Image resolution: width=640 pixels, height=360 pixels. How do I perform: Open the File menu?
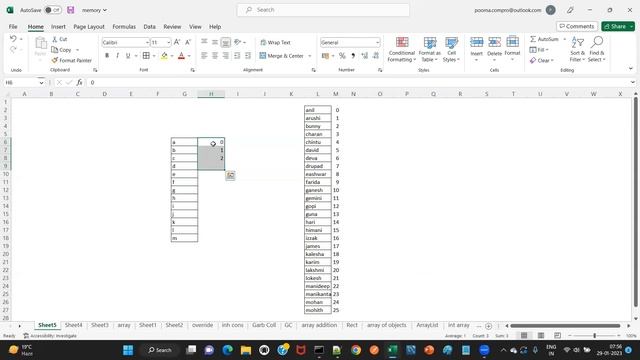click(13, 27)
